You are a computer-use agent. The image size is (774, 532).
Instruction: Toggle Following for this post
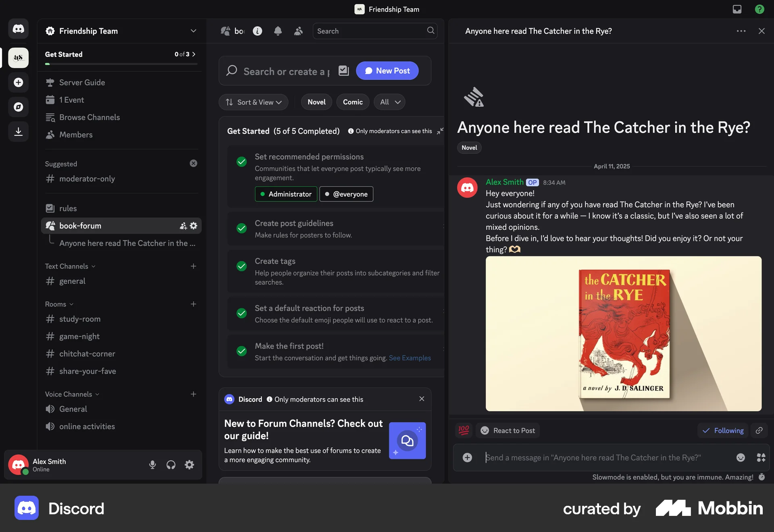[x=723, y=430]
